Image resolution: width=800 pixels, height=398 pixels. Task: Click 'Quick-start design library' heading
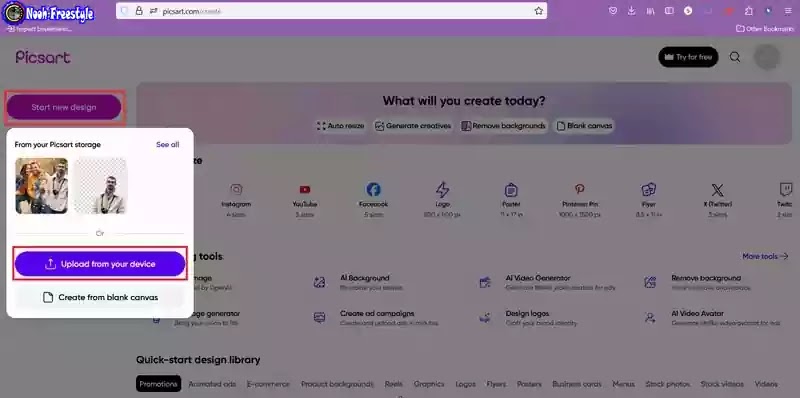point(198,360)
